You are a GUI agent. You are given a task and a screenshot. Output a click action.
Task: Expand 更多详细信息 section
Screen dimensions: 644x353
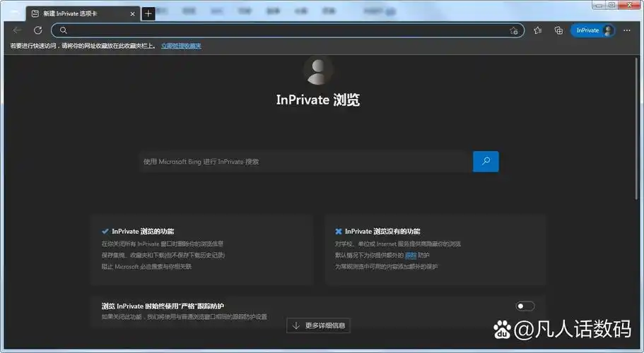pyautogui.click(x=319, y=325)
